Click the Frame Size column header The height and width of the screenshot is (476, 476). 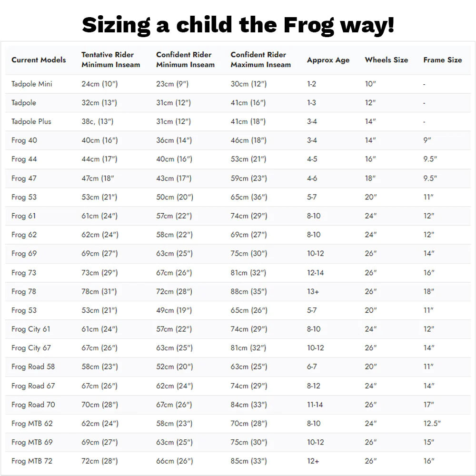click(442, 60)
